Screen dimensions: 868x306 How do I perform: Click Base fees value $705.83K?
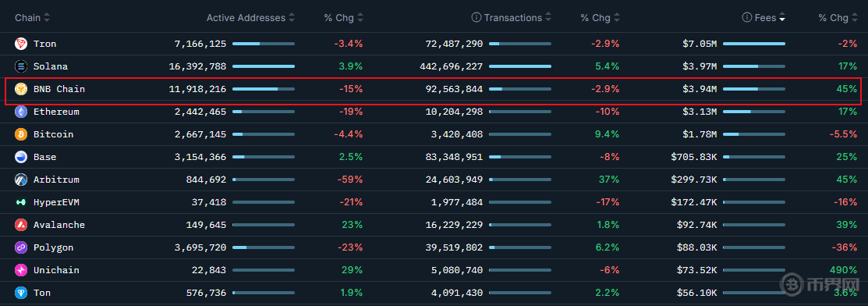[693, 157]
